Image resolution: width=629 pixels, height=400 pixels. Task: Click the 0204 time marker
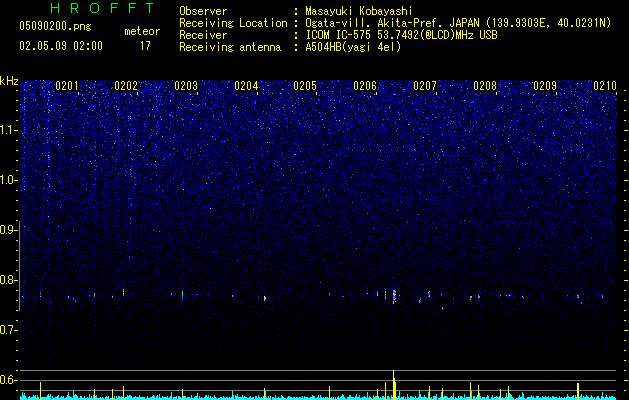(x=246, y=86)
